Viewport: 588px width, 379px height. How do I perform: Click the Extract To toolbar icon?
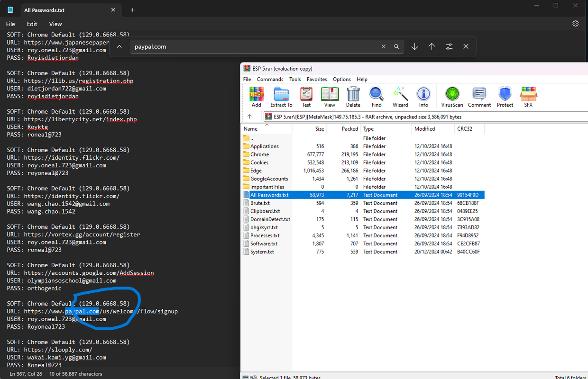[281, 97]
